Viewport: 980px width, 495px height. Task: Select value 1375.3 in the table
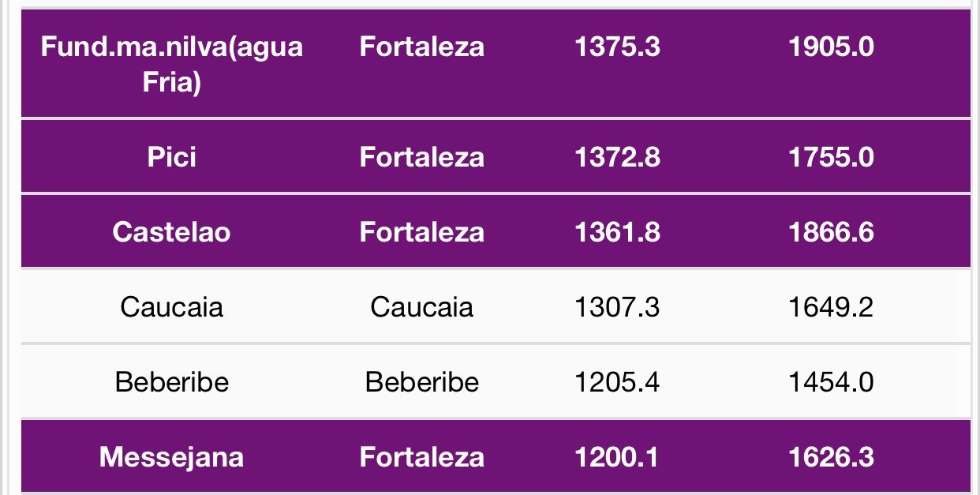pyautogui.click(x=617, y=47)
